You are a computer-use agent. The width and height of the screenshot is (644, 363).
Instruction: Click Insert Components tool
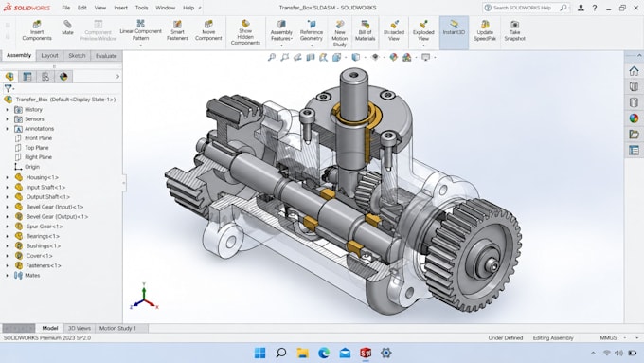(x=37, y=30)
